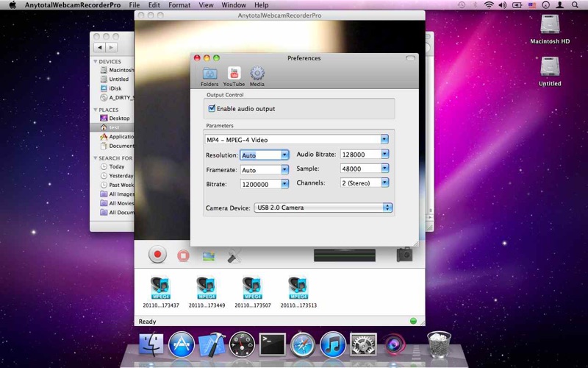Click the camera icon in recorder toolbar
Screen dimensions: 588x368
(405, 255)
